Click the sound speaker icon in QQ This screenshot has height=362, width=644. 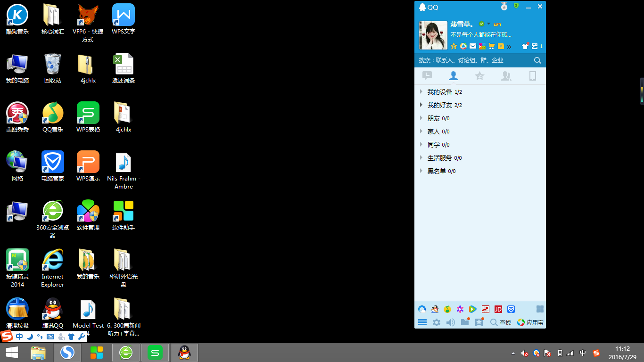451,322
